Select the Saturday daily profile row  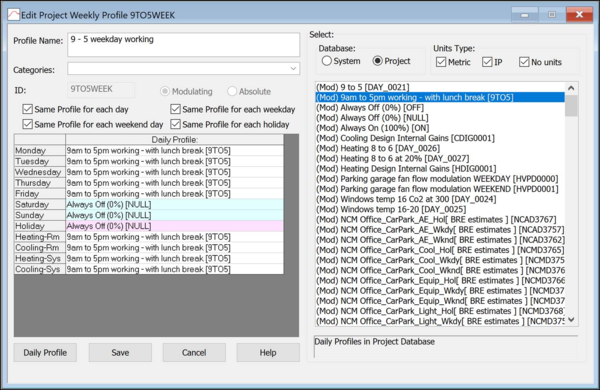(149, 204)
